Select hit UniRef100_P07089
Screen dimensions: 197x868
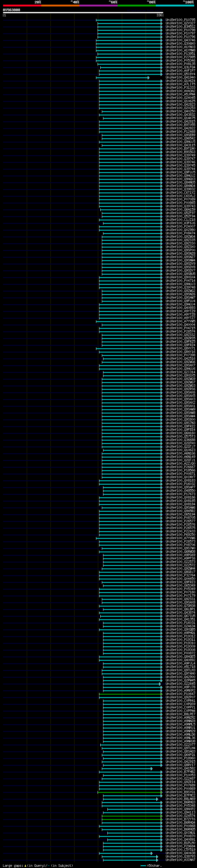180,200
